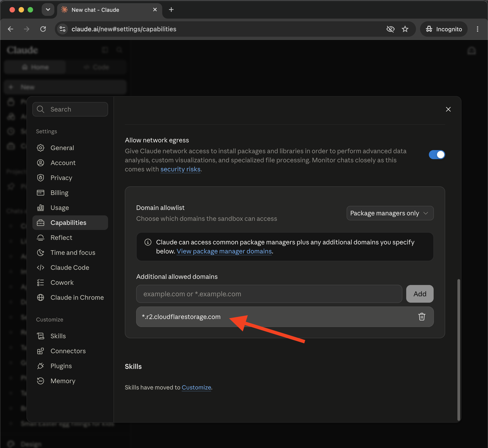Select the New chat - Claude tab
The height and width of the screenshot is (448, 488).
tap(109, 10)
